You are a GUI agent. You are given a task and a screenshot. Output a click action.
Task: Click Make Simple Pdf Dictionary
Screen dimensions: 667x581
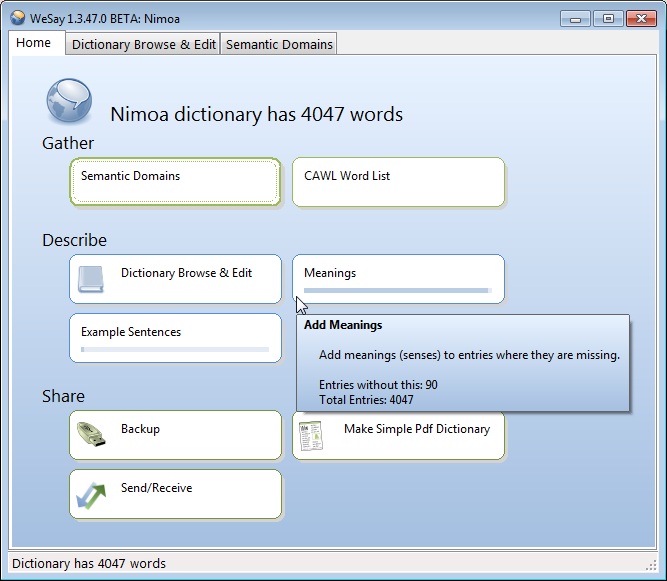pyautogui.click(x=399, y=436)
